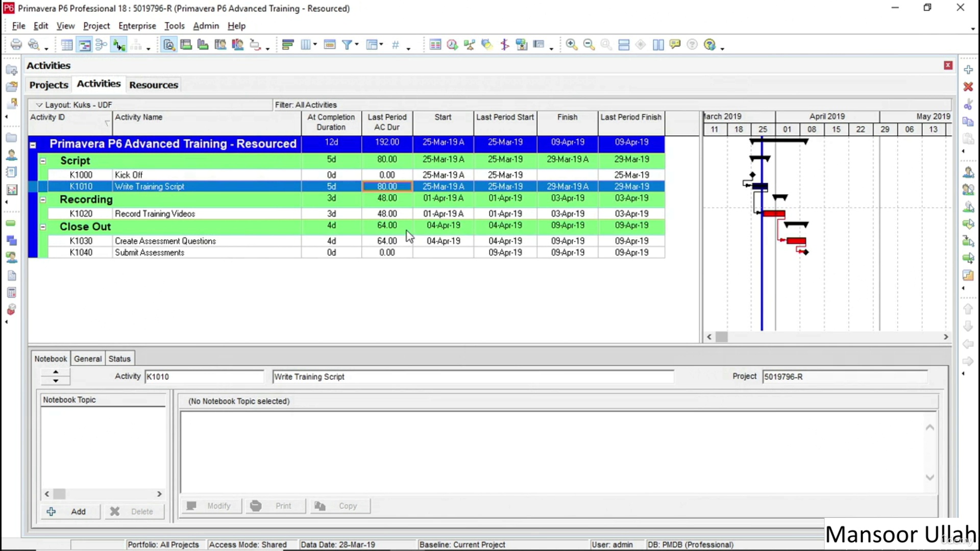Close the Activities window with the red X

[x=948, y=65]
